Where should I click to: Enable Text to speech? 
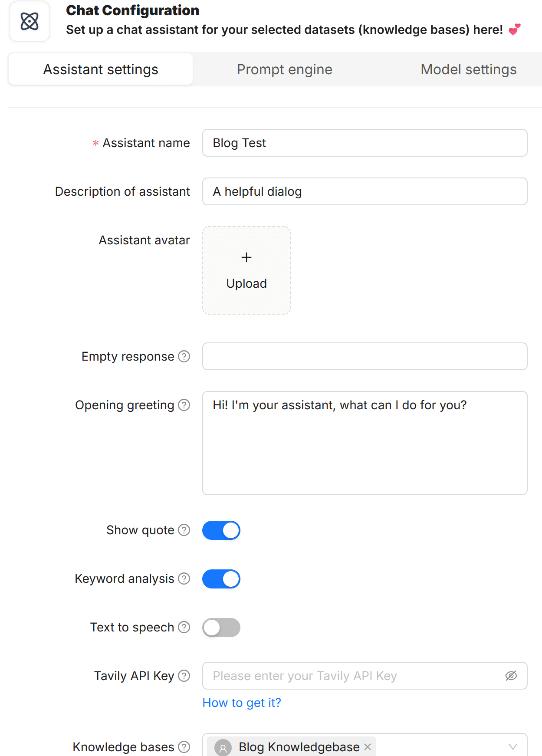click(x=221, y=627)
